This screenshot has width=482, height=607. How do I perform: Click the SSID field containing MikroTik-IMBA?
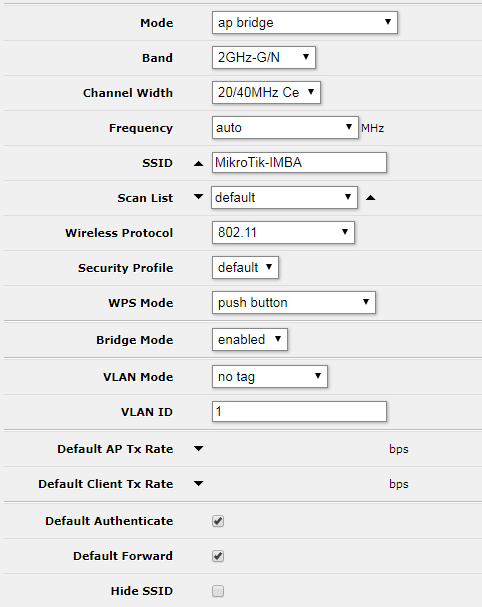[299, 162]
